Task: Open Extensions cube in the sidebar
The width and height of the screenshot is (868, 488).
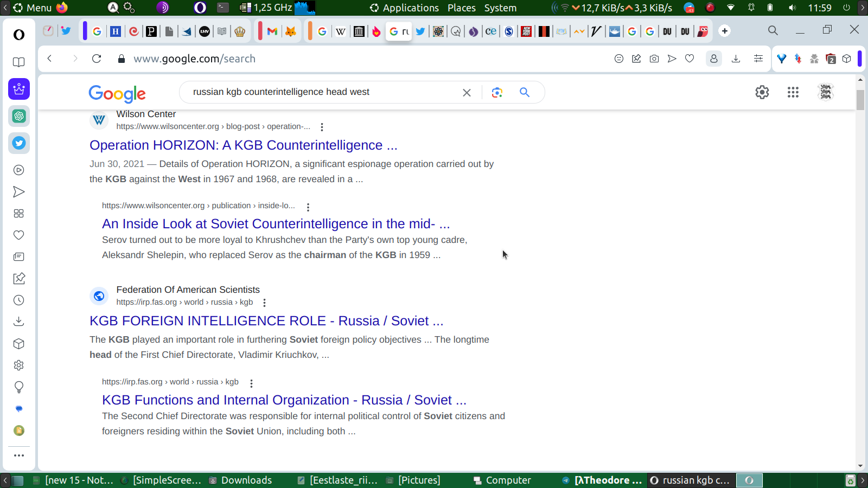Action: [19, 344]
